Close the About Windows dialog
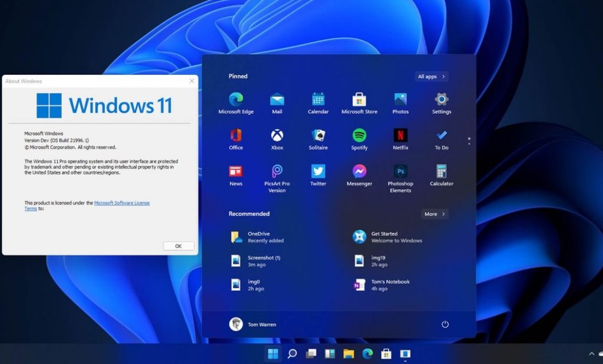 click(191, 81)
